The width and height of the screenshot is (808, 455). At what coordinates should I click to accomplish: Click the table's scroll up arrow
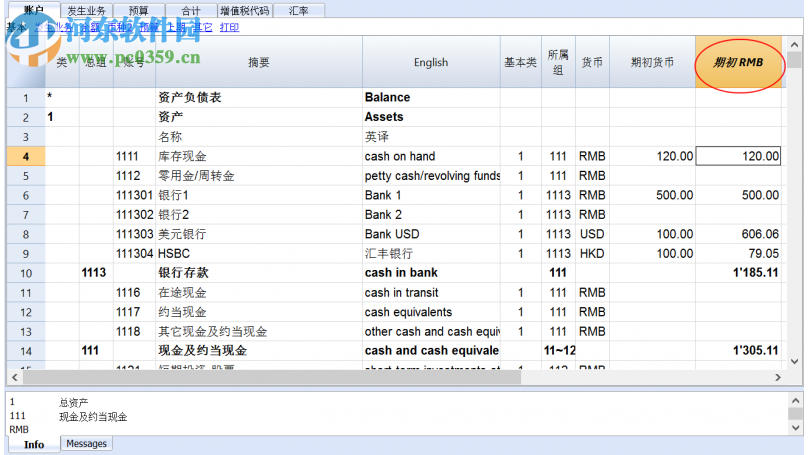coord(794,45)
